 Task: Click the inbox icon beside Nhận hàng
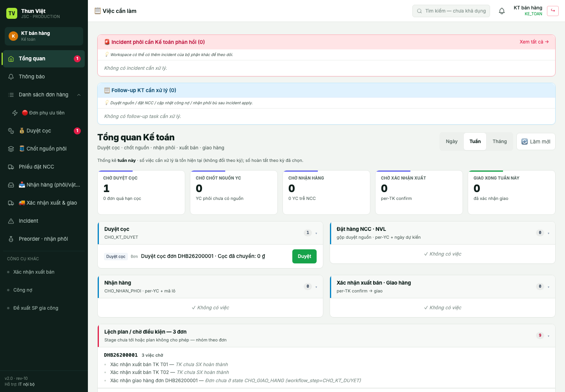(11, 185)
